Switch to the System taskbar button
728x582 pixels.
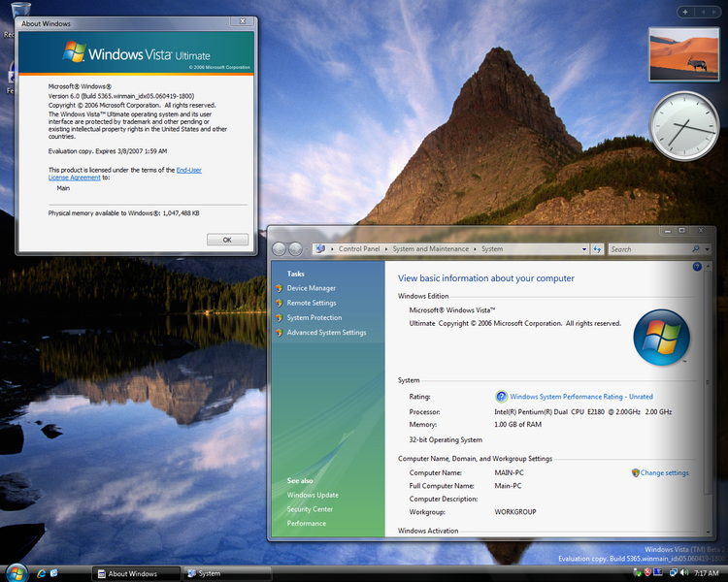pos(227,573)
